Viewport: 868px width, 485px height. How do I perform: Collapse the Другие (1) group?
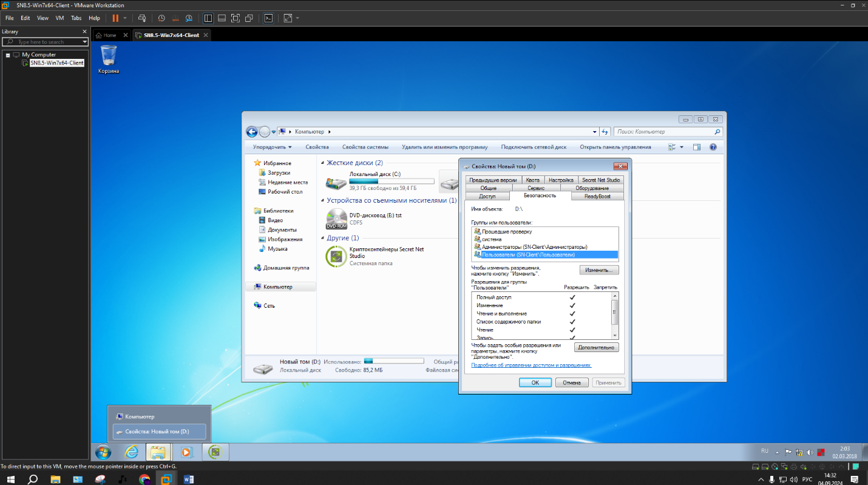(322, 239)
